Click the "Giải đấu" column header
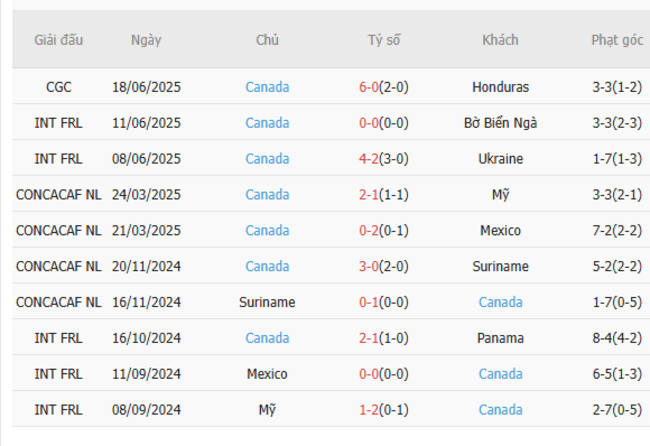 (x=59, y=40)
